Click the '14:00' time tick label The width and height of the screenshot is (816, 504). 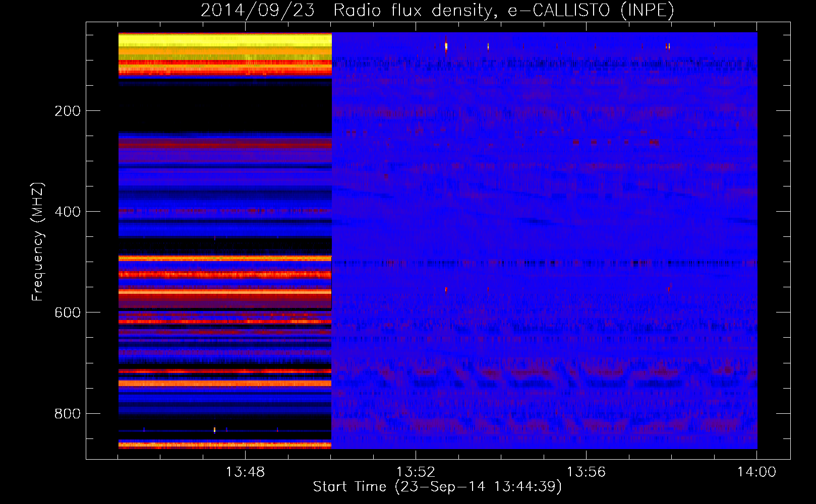(756, 472)
